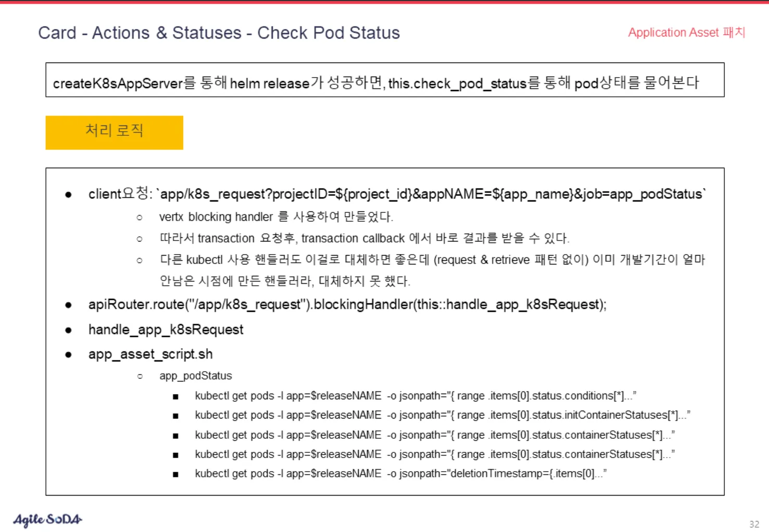Click the bullet marker before 'handle_app_k8sRequest'
769x532 pixels.
point(68,331)
